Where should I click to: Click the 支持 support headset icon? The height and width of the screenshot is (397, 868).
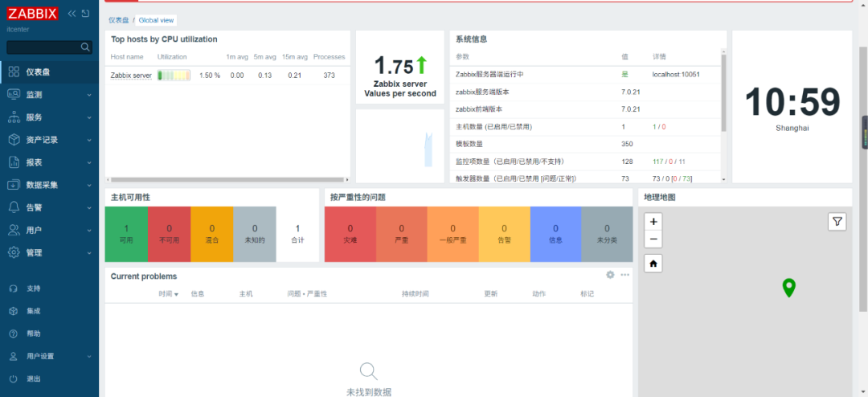click(x=14, y=289)
